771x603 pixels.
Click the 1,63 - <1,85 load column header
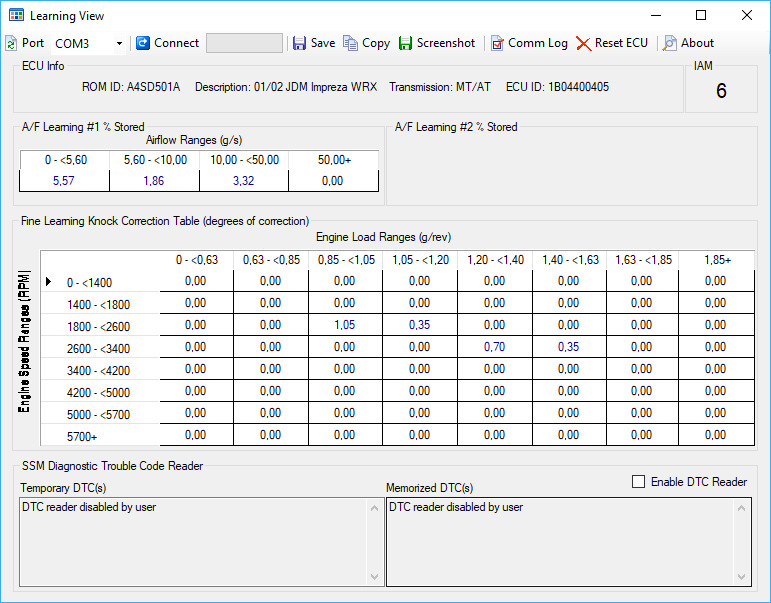coord(643,260)
